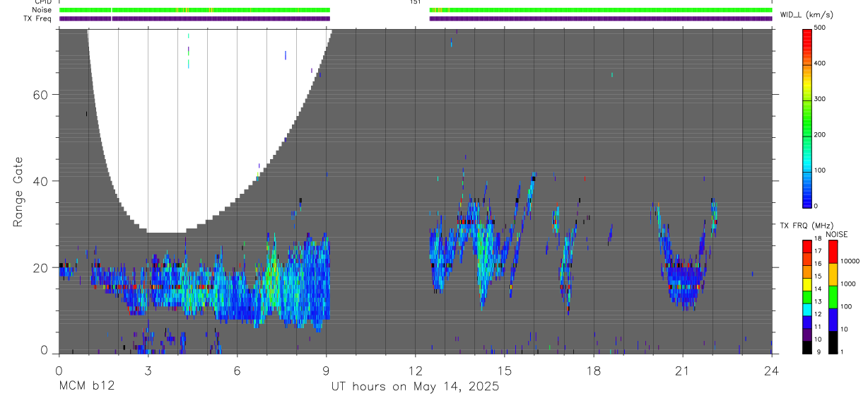This screenshot has height=401, width=868.
Task: Click the width color bar value '200'
Action: pyautogui.click(x=820, y=135)
